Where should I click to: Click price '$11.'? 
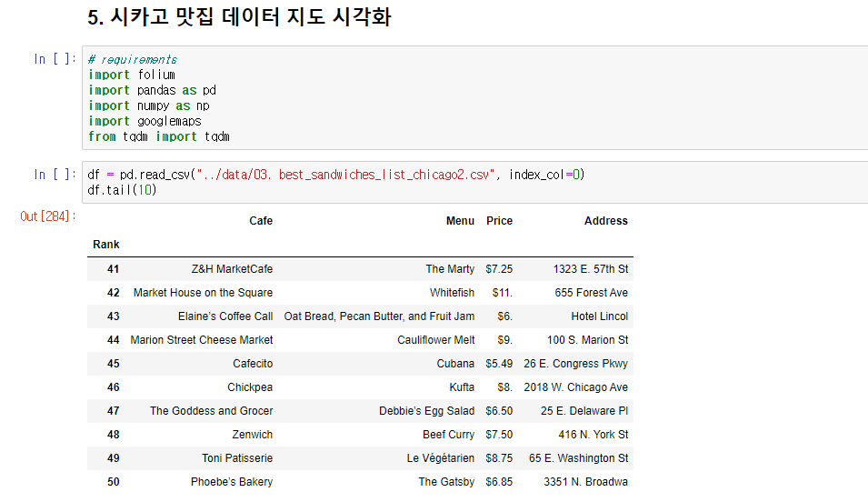(502, 293)
